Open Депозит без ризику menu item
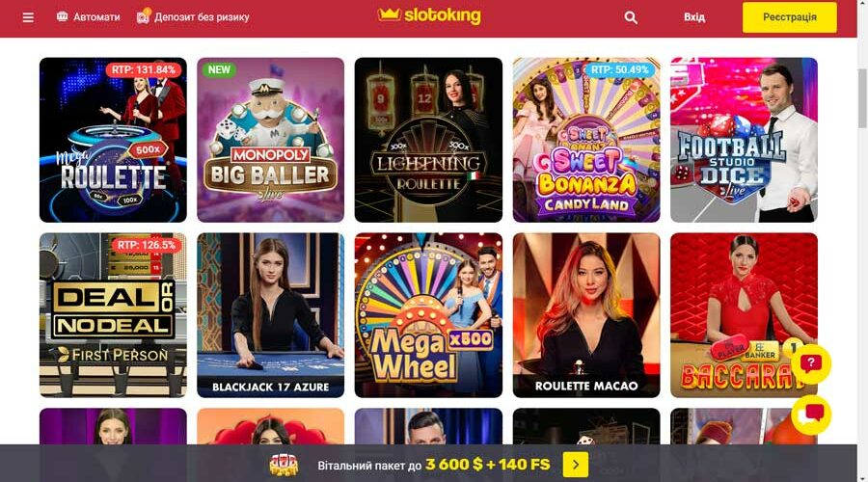 click(202, 17)
